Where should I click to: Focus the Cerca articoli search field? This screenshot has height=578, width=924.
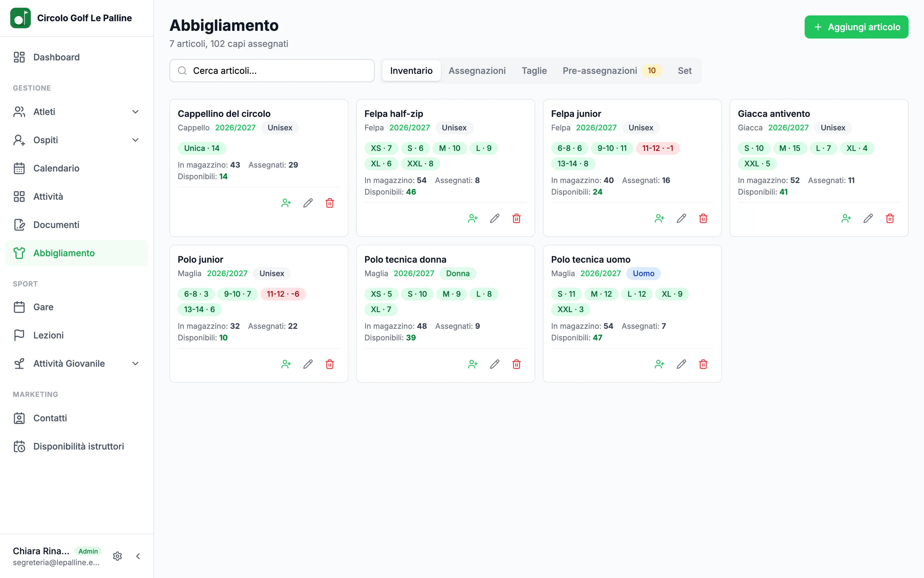(272, 71)
